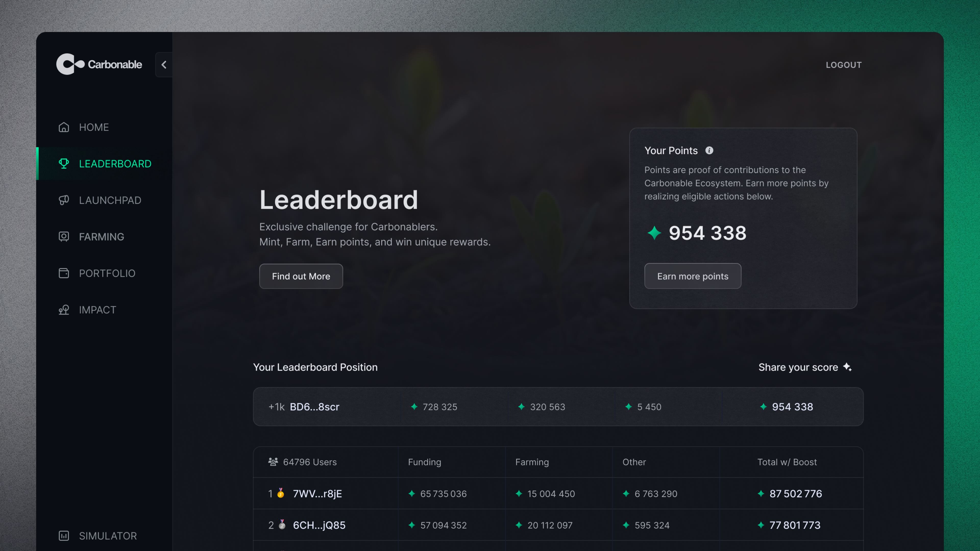
Task: Click the Find out More button
Action: pyautogui.click(x=301, y=276)
